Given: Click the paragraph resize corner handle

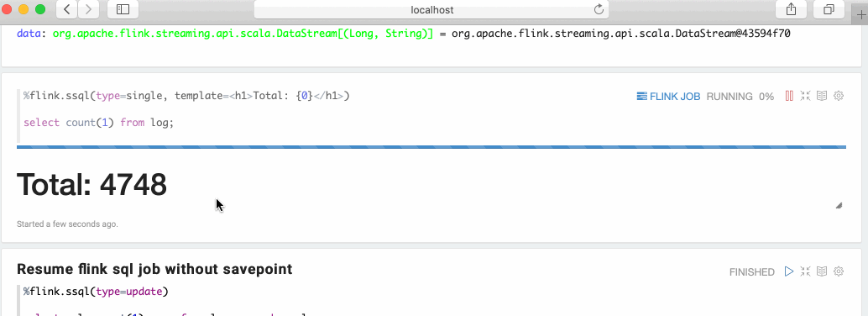Looking at the screenshot, I should pos(839,205).
